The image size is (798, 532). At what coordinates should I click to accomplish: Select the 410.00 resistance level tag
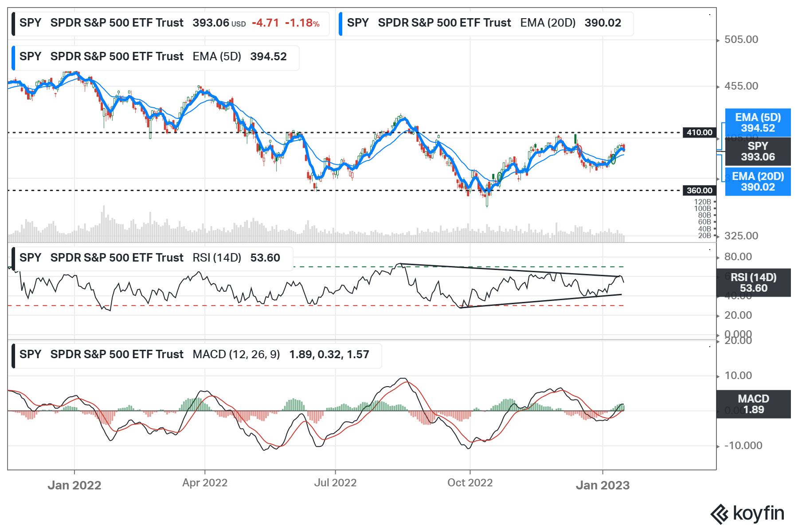(x=699, y=133)
